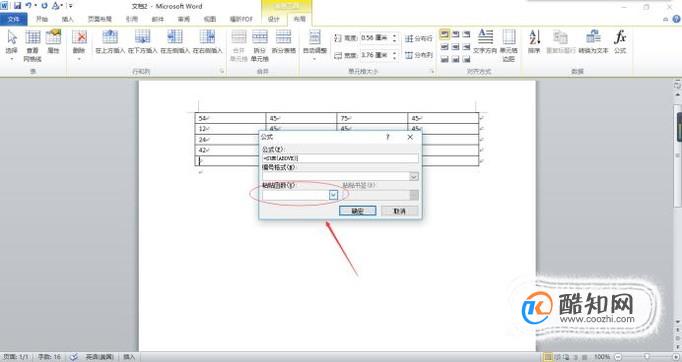Switch to the Design tab
This screenshot has width=682, height=362.
(274, 19)
